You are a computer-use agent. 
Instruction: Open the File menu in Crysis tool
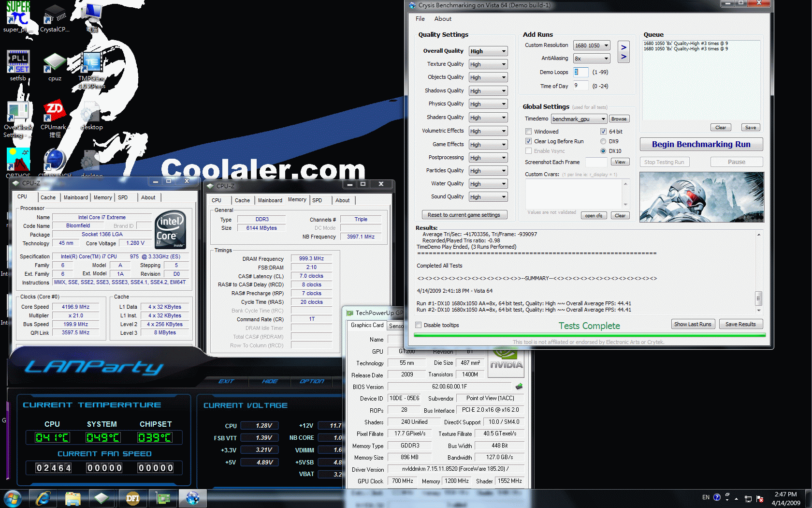[x=420, y=19]
